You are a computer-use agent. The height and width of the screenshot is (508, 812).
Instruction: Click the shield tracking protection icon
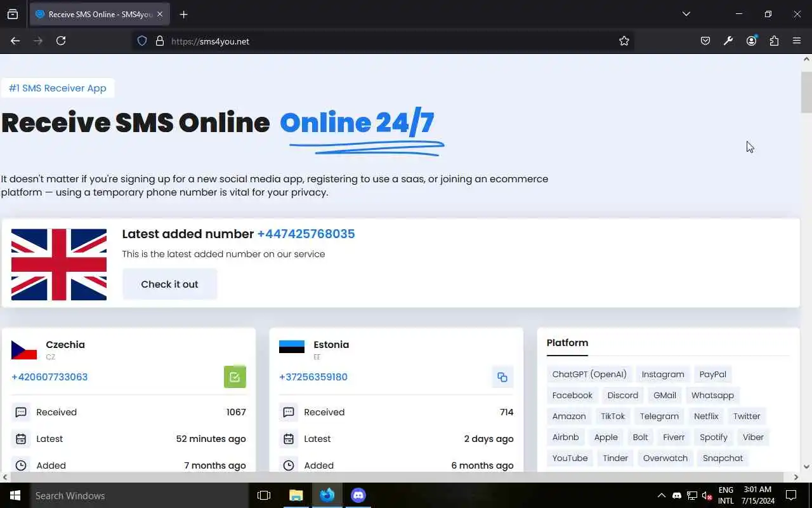(142, 41)
